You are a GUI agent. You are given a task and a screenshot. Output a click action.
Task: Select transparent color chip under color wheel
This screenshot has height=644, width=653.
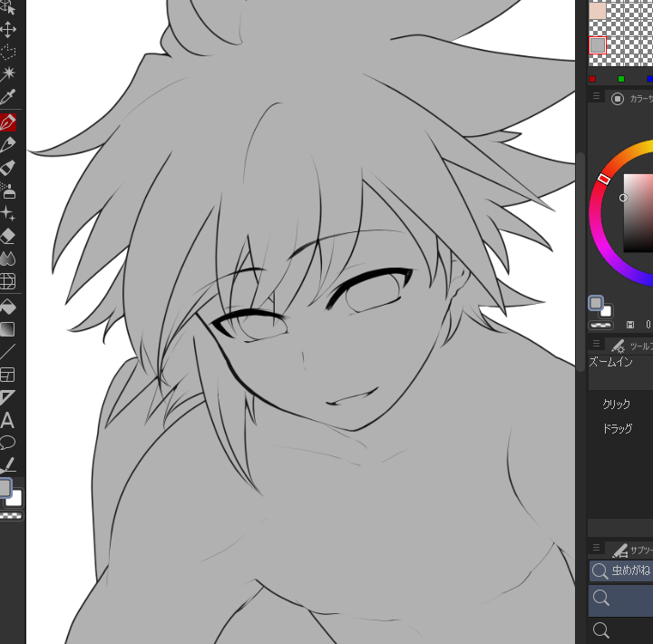pyautogui.click(x=600, y=325)
